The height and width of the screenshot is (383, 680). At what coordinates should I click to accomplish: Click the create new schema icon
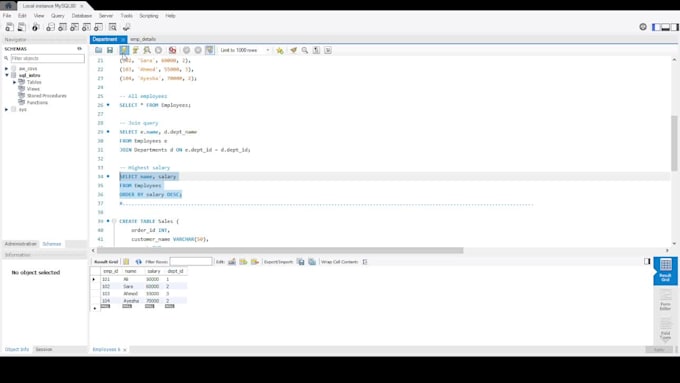(x=50, y=27)
